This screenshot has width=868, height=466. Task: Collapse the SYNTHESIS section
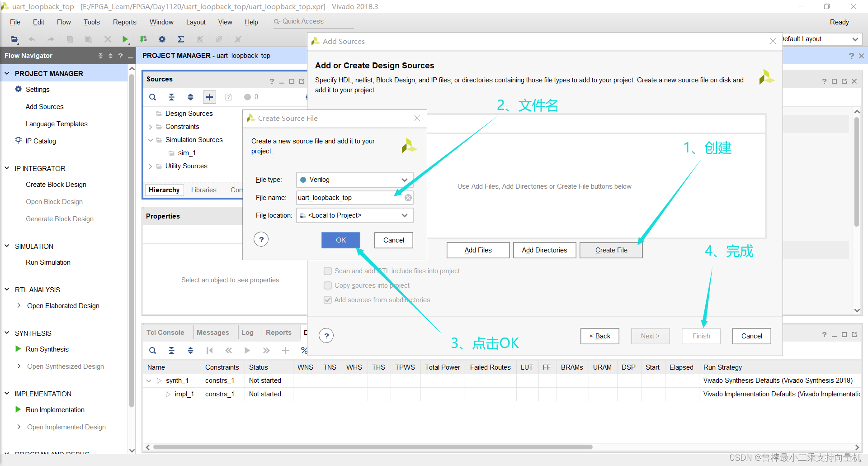pos(7,333)
